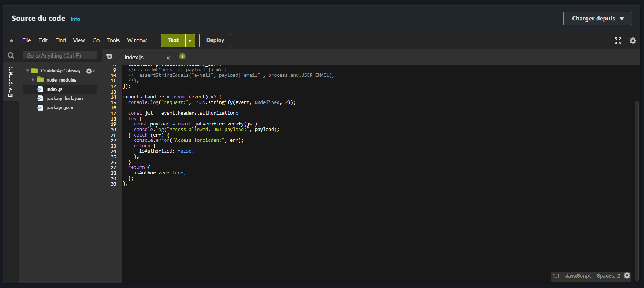Open the Go menu

tap(96, 40)
